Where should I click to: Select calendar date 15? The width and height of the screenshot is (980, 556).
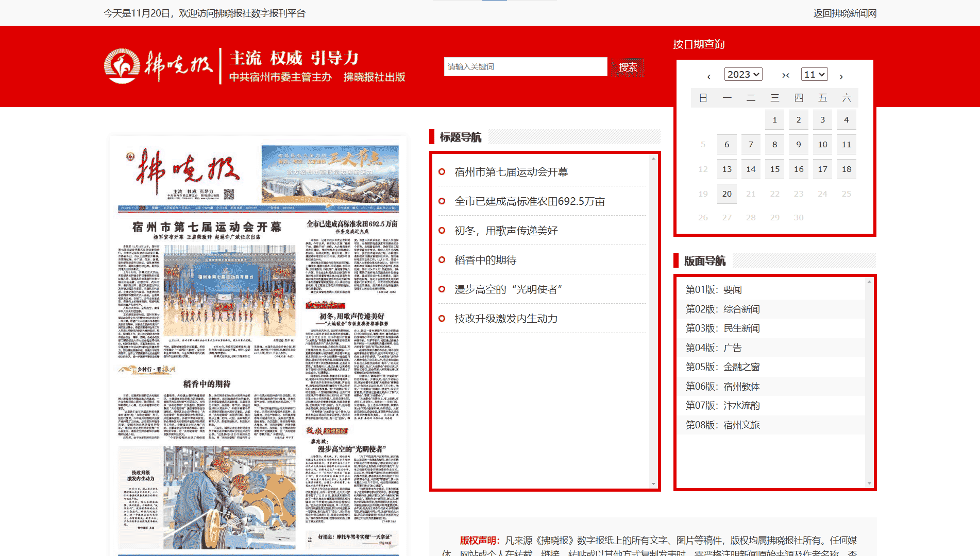pyautogui.click(x=774, y=169)
